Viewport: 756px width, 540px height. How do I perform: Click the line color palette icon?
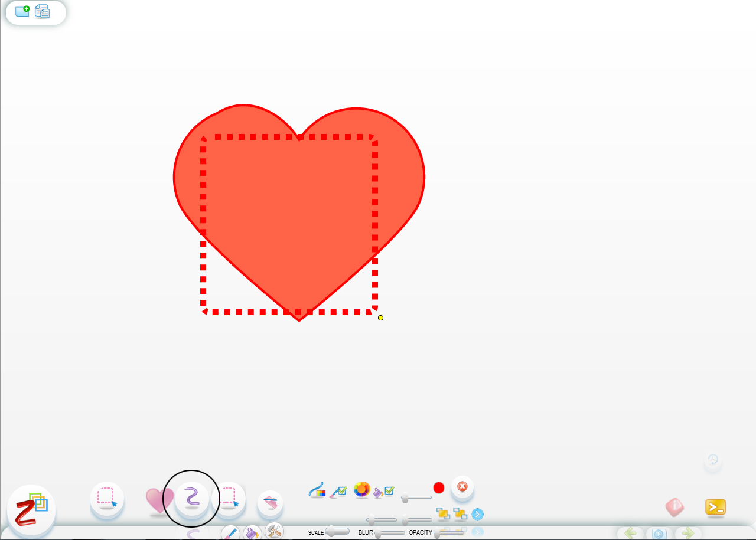317,490
